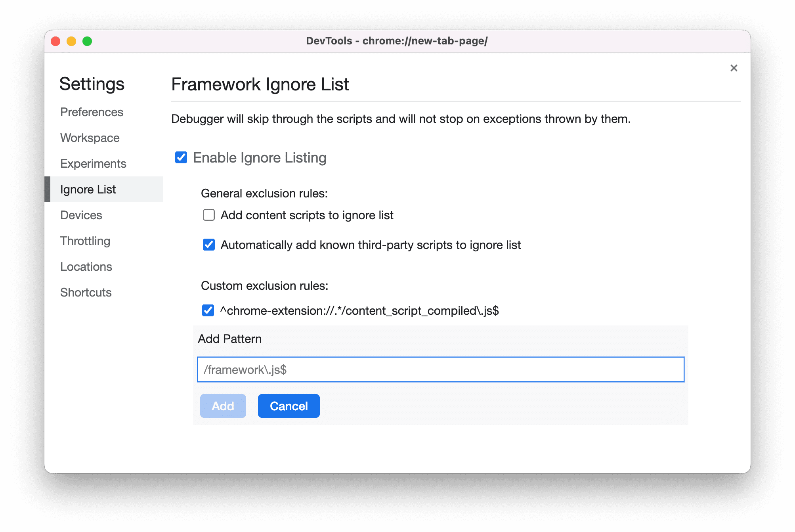Disable automatically add known third-party scripts
The image size is (795, 532).
click(208, 245)
